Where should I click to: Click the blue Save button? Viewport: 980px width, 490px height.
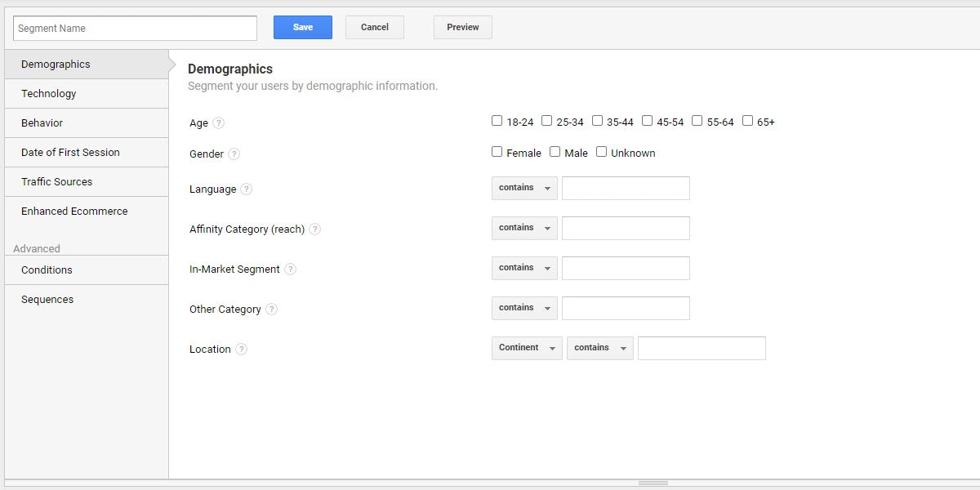[303, 28]
